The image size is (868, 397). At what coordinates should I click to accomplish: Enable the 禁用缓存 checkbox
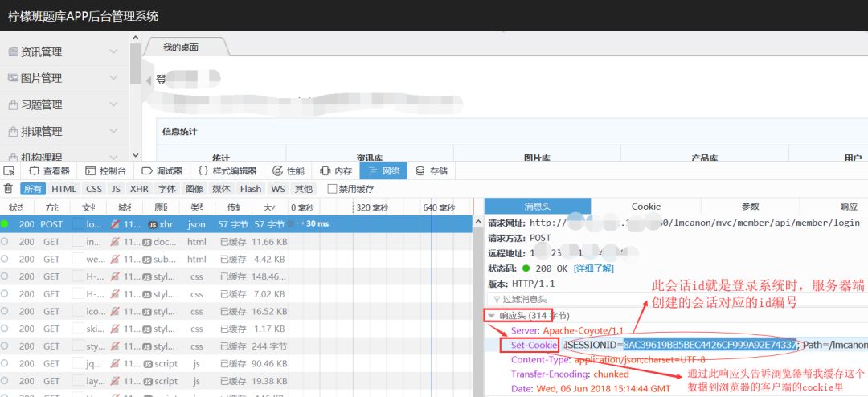click(332, 189)
